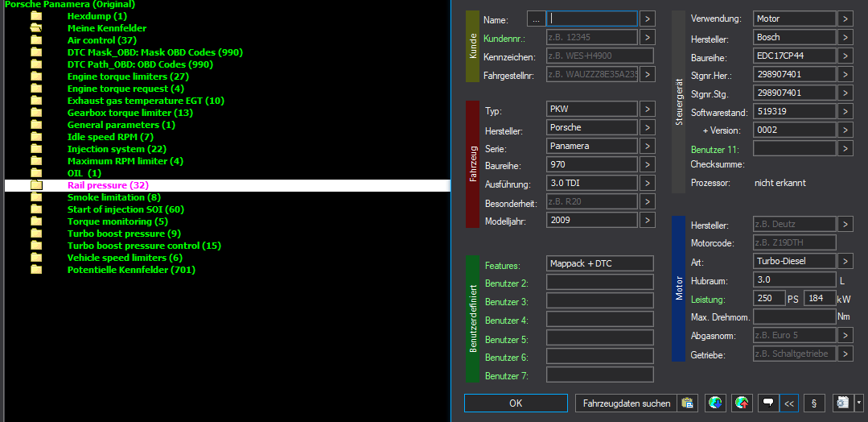Select the Porsche Panamera (Original) root node
868x422 pixels.
[70, 5]
